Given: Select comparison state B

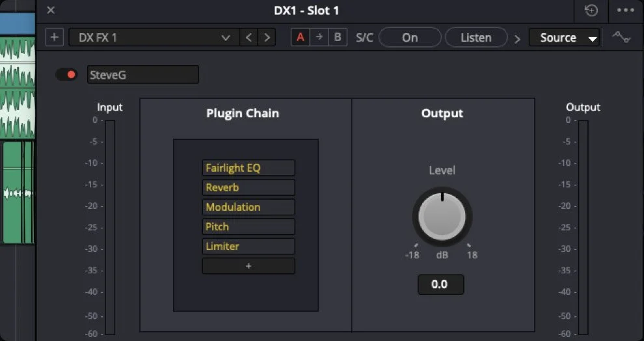Looking at the screenshot, I should coord(338,37).
